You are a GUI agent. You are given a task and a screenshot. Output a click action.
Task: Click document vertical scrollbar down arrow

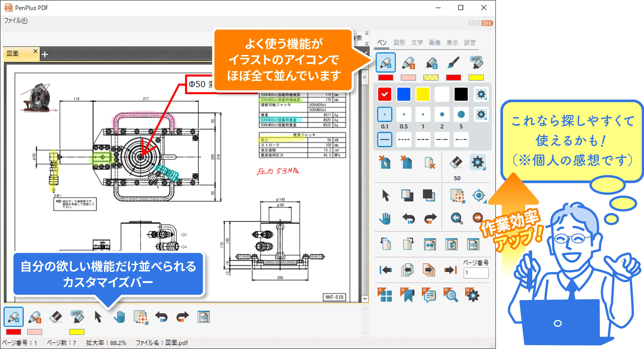365,299
